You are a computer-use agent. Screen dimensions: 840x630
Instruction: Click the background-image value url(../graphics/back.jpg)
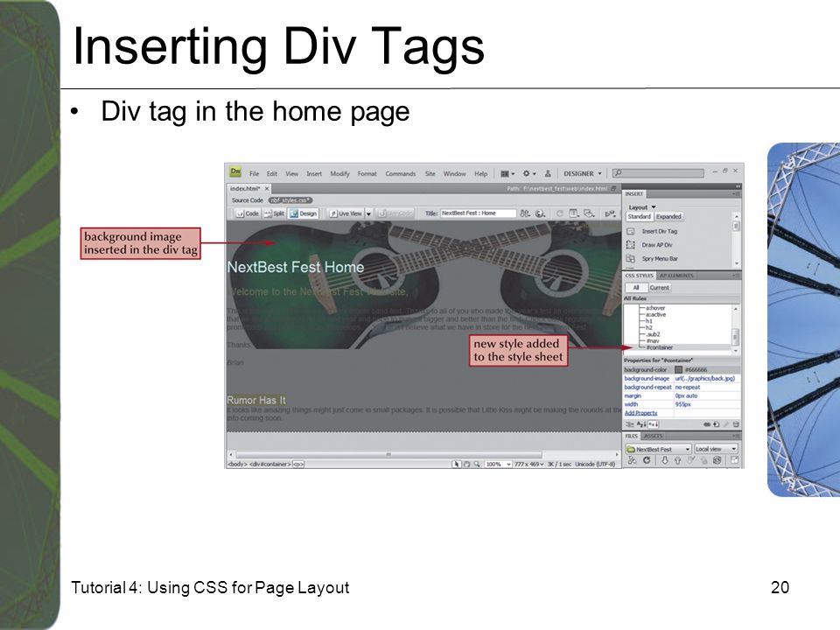click(705, 378)
